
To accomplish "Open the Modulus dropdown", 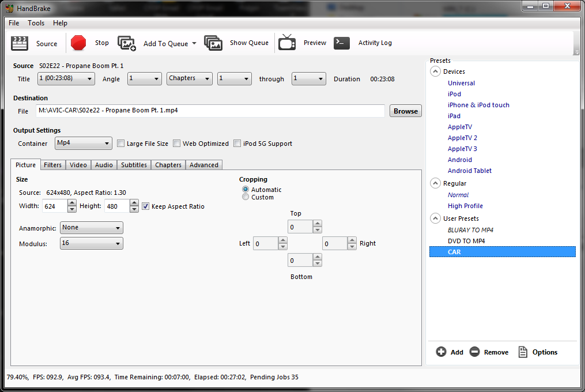I will (92, 243).
